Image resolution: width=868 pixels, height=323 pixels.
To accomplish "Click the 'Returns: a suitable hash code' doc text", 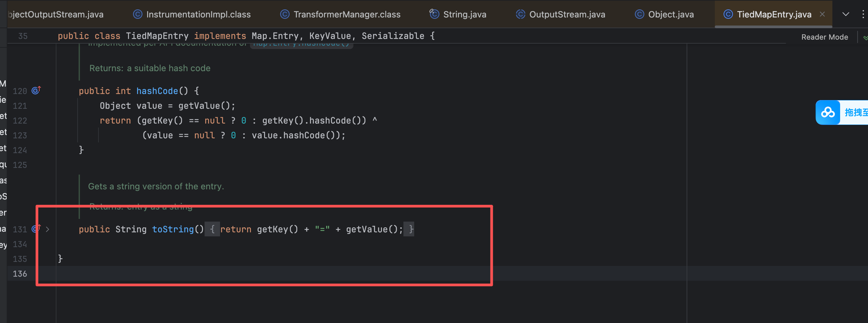I will [x=149, y=68].
